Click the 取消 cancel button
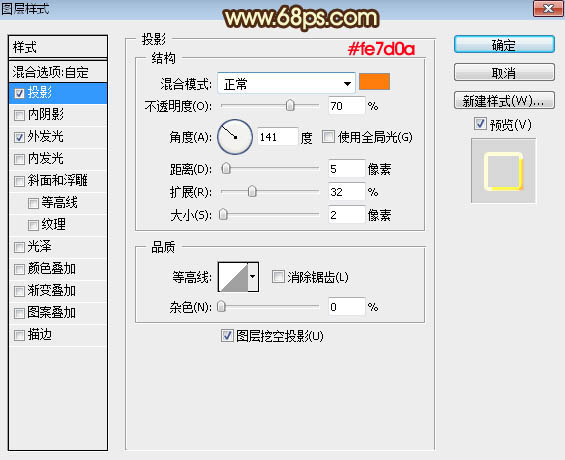 [504, 72]
